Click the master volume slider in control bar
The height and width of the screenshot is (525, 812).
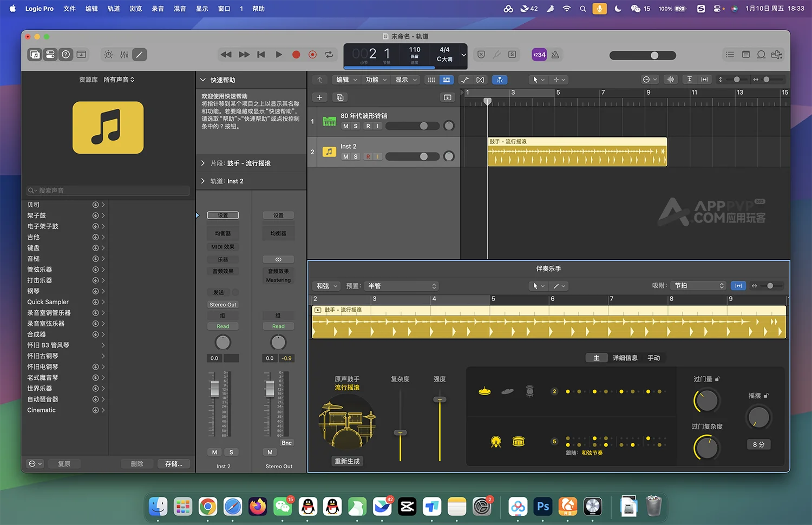point(643,55)
